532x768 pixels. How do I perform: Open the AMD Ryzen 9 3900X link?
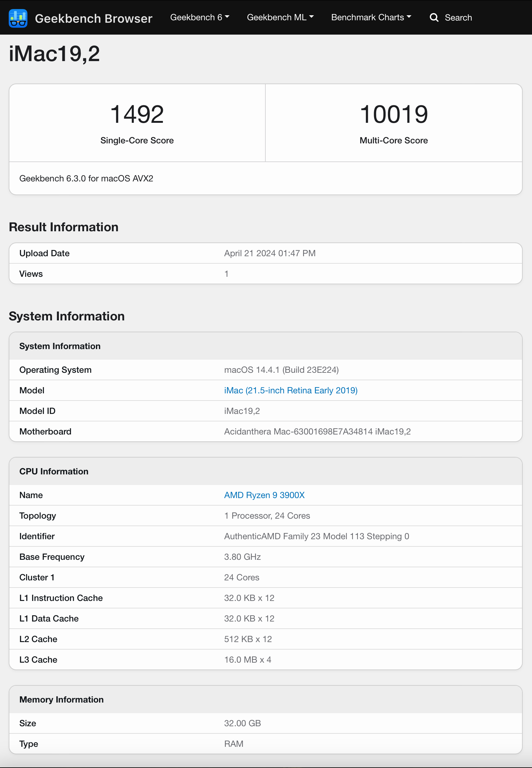point(264,495)
